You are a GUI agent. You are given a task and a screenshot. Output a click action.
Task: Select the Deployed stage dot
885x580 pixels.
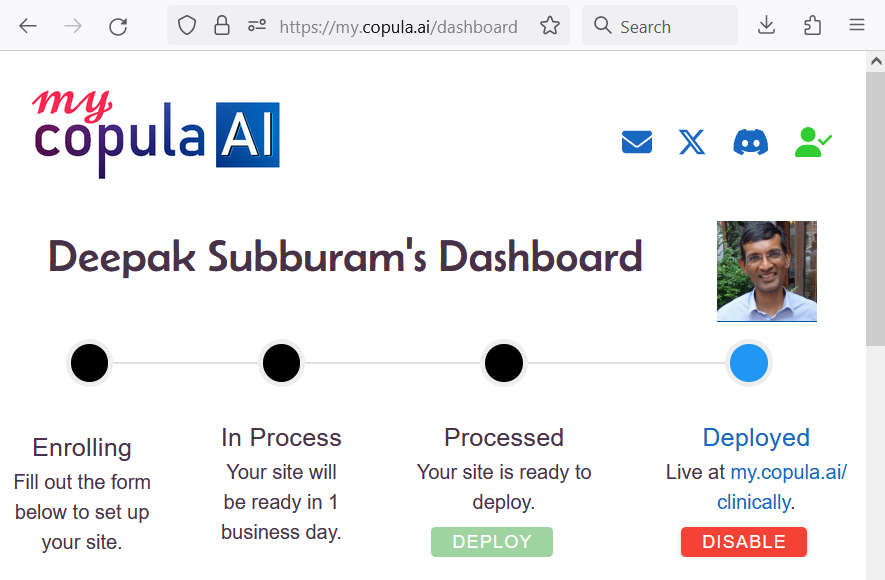749,363
